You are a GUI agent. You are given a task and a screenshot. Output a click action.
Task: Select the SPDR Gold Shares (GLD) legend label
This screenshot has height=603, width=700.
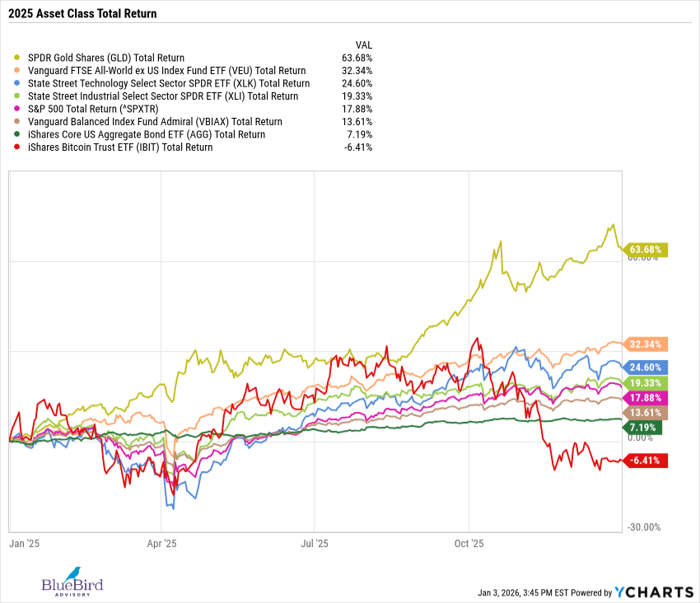click(107, 58)
